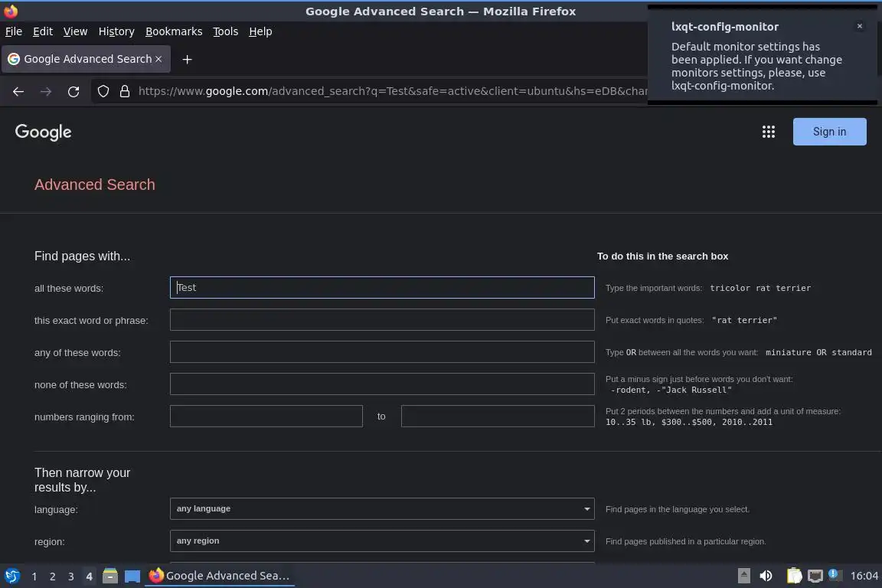Click the 'tricolor rat terrier' example text
Image resolution: width=882 pixels, height=588 pixels.
(x=760, y=288)
